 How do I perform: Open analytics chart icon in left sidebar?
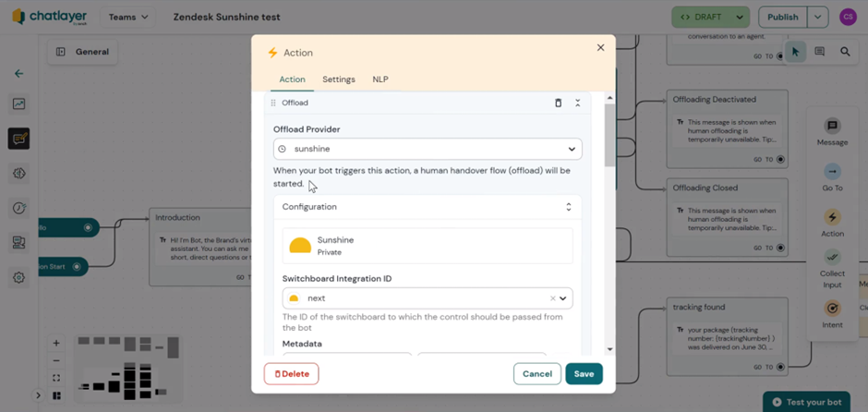[x=18, y=103]
